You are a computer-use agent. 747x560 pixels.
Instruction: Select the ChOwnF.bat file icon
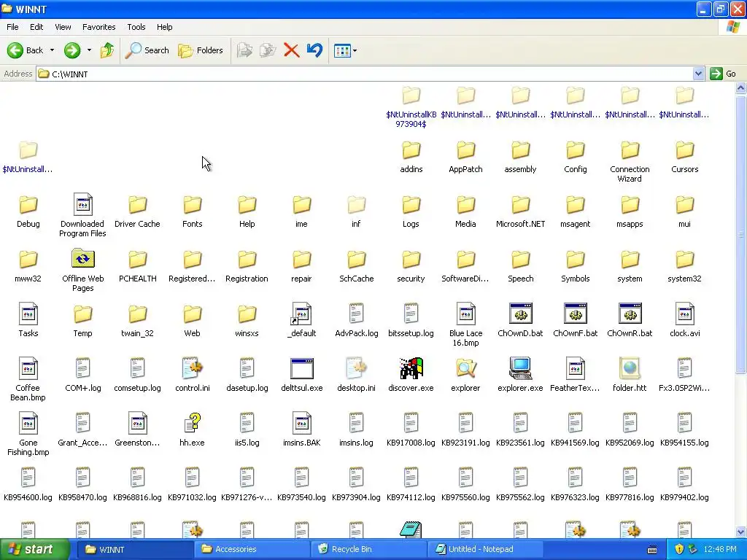tap(575, 314)
